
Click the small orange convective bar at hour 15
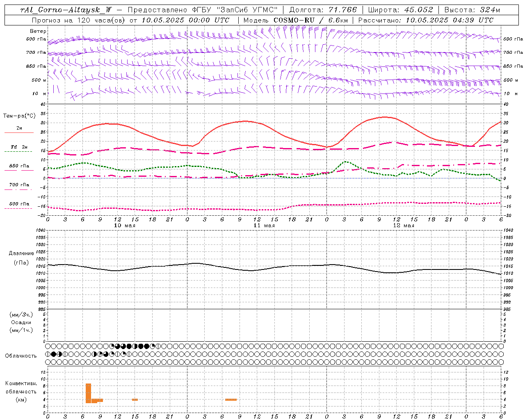(135, 399)
